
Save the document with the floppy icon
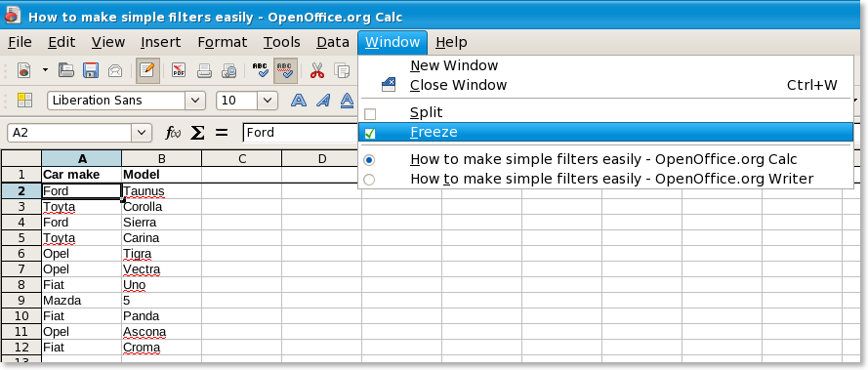[91, 70]
